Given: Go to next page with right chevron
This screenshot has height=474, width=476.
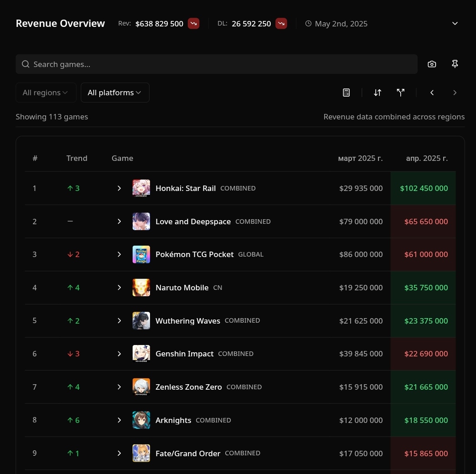Looking at the screenshot, I should click(x=455, y=93).
